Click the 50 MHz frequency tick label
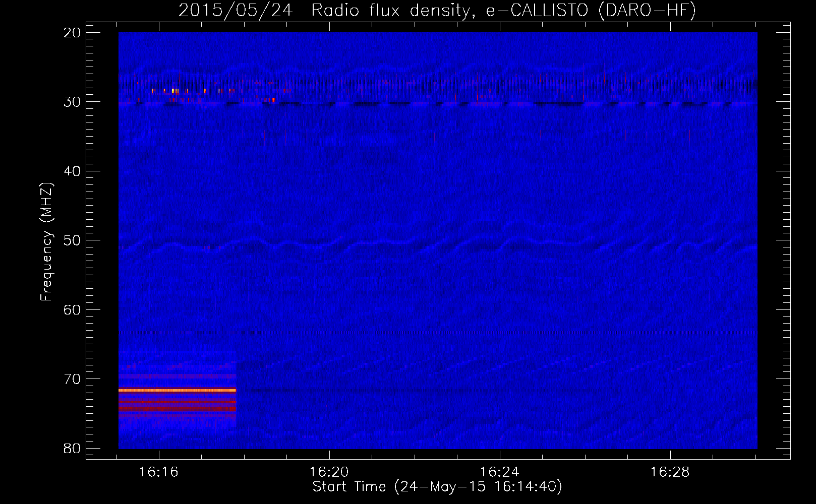Viewport: 816px width, 504px height. click(72, 240)
